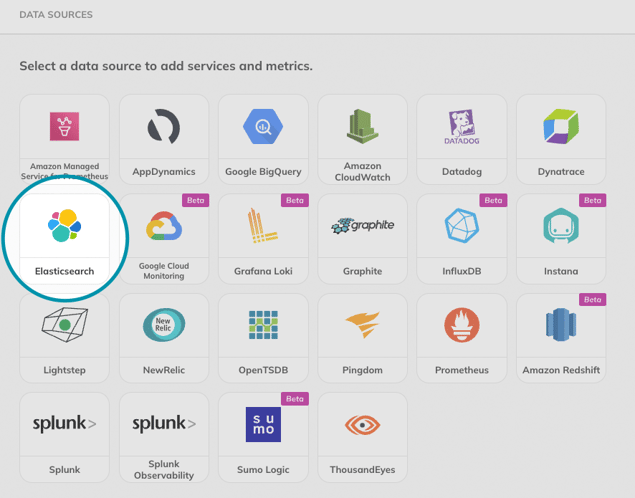635x498 pixels.
Task: Click the Beta badge on Google Cloud Monitoring
Action: [x=196, y=200]
